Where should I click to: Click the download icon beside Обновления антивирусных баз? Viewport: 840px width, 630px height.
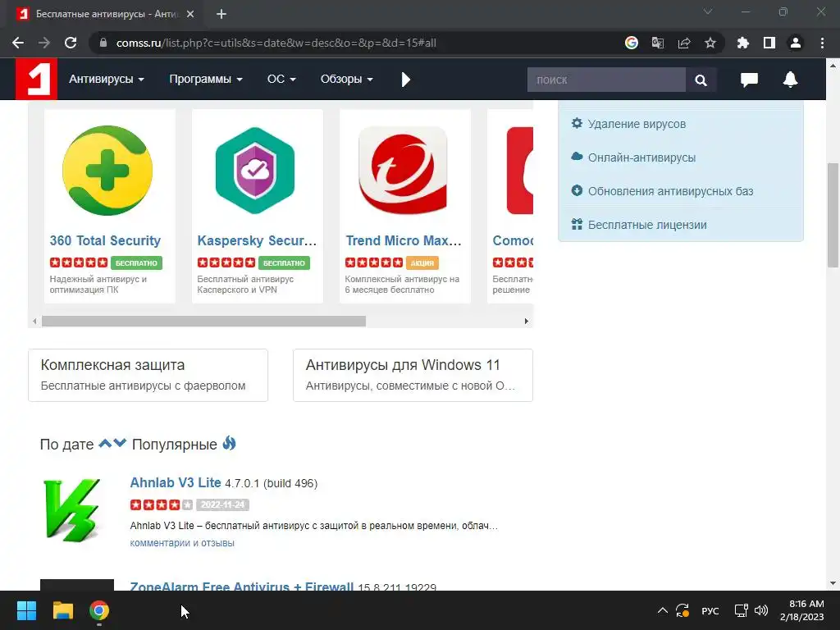point(577,190)
